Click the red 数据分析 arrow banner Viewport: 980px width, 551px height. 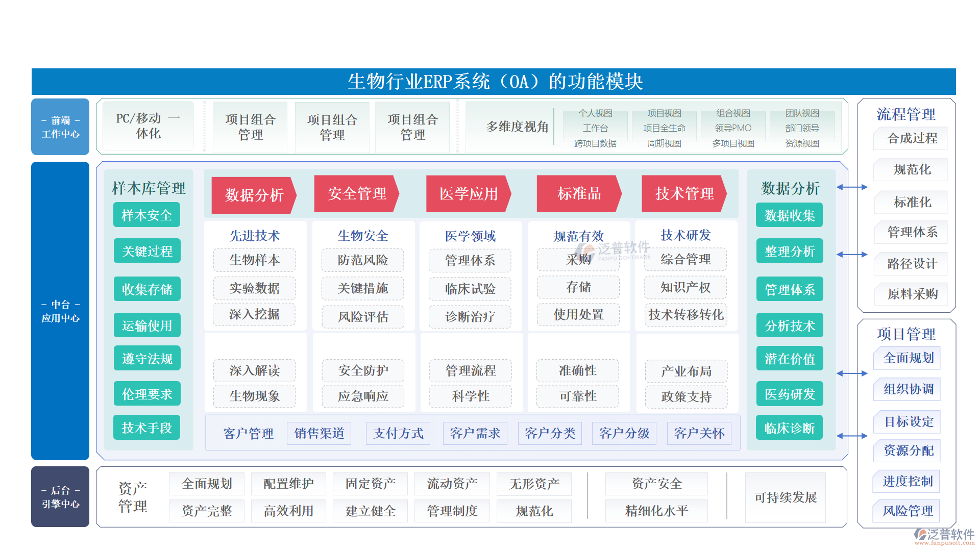pos(253,195)
